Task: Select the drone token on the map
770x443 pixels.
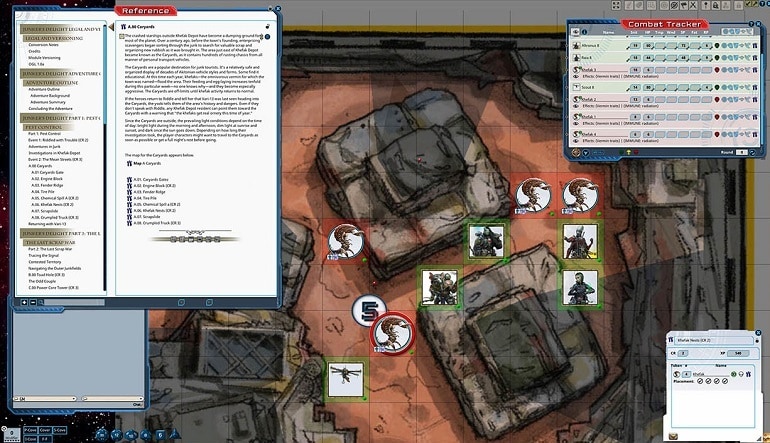Action: [346, 379]
